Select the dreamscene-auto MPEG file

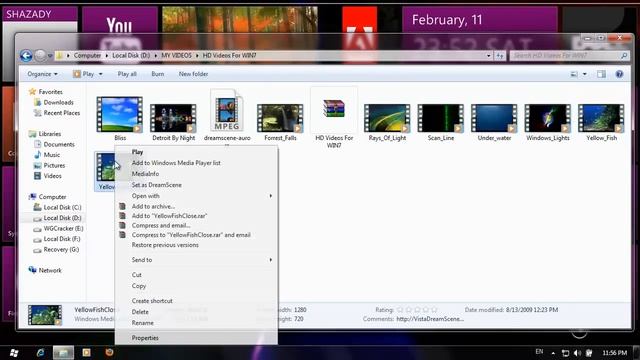click(227, 116)
